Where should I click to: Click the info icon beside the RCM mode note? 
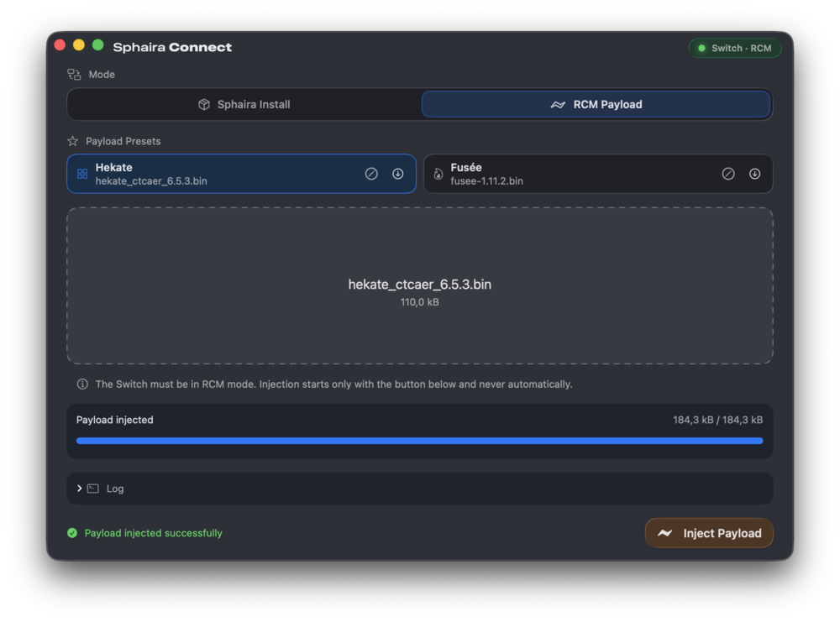pos(82,384)
